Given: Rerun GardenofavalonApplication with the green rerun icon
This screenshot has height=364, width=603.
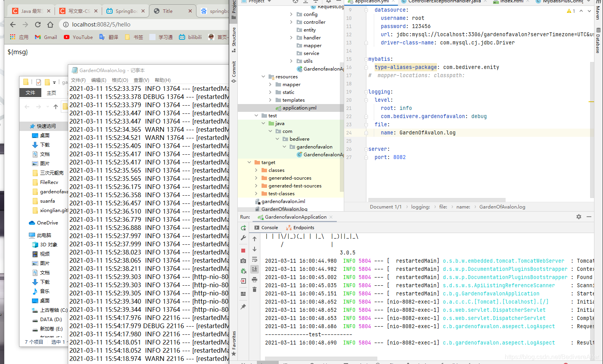Looking at the screenshot, I should (x=243, y=228).
